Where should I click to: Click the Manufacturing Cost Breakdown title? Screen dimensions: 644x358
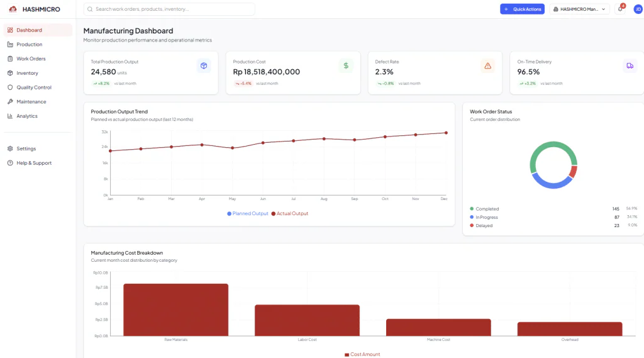click(127, 253)
